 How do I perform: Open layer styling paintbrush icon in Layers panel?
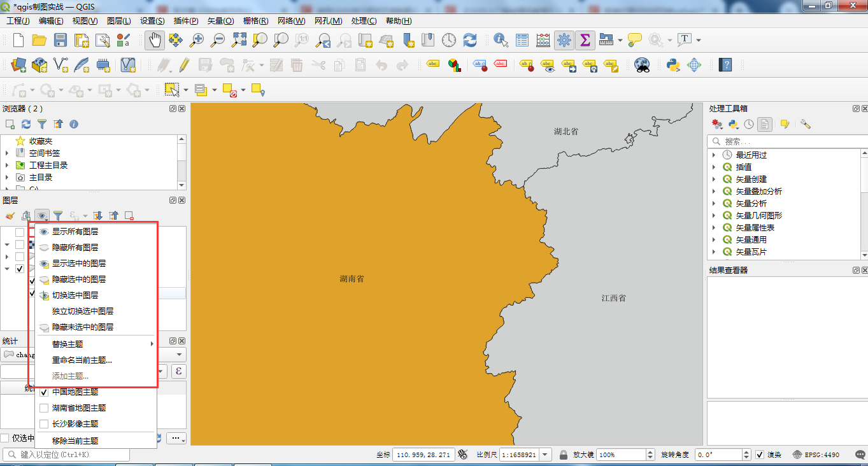click(10, 216)
